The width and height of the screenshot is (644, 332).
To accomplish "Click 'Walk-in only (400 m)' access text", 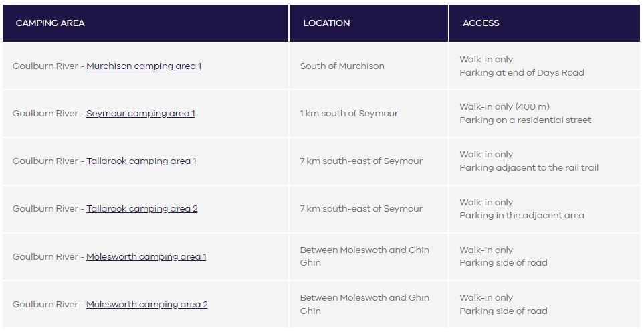I will click(x=504, y=107).
